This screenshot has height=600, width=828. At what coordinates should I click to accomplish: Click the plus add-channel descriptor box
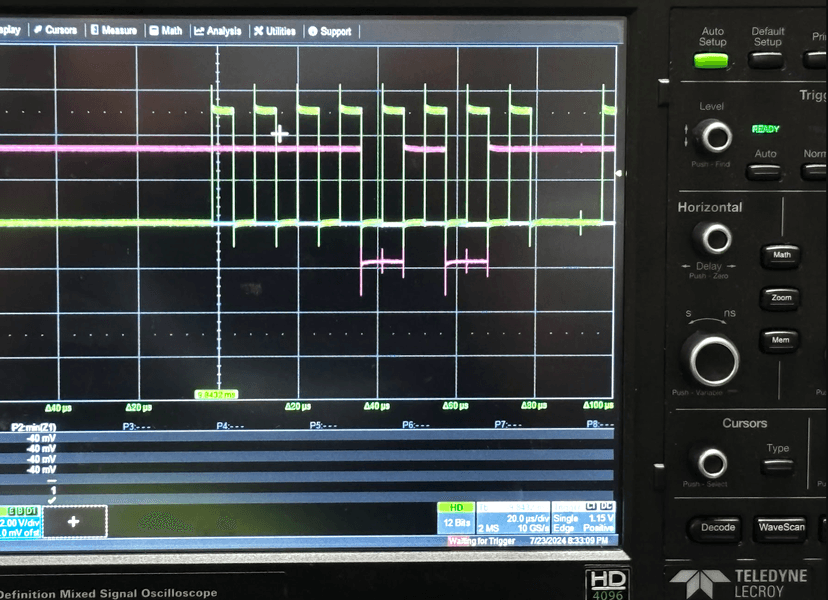[74, 521]
